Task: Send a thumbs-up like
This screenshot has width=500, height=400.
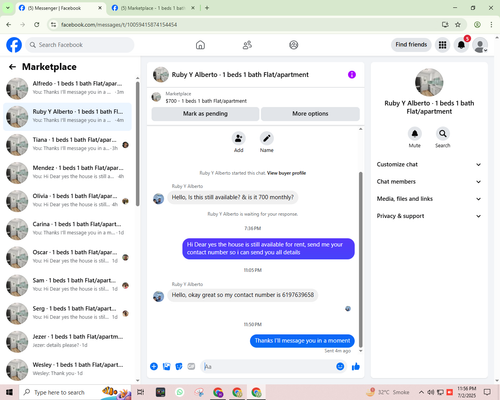Action: 356,367
